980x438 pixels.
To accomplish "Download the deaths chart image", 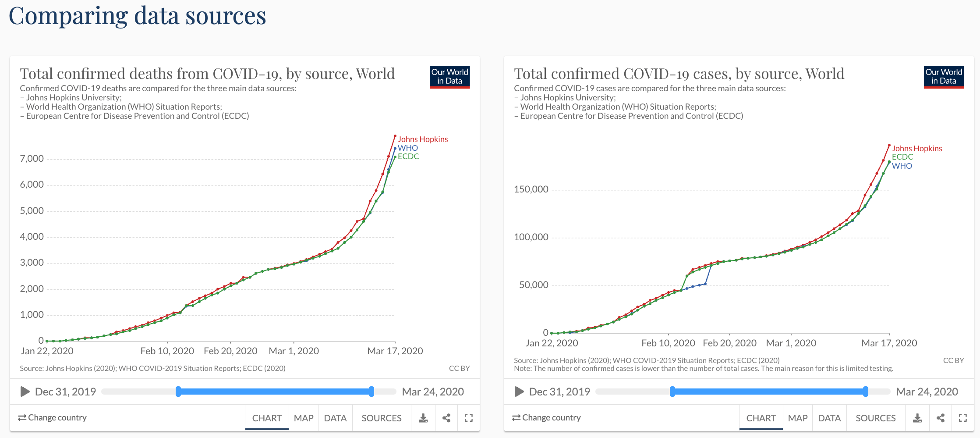I will coord(423,418).
